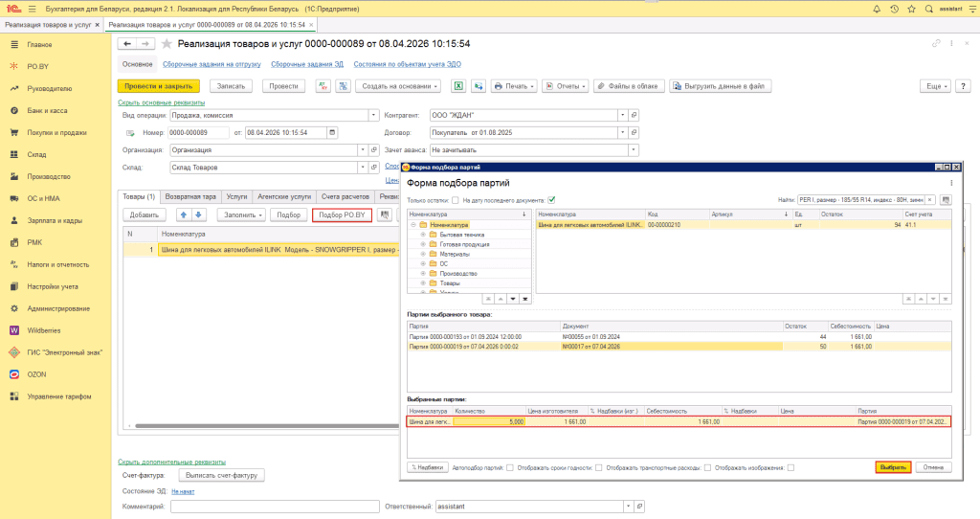Viewport: 980px width, 519px height.
Task: Move the goods row up with blue arrow
Action: click(x=183, y=215)
